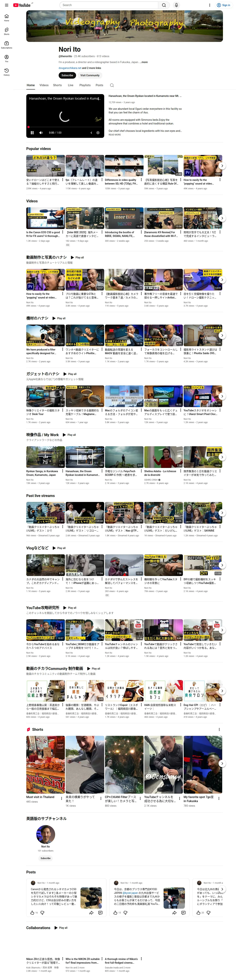Play all in Collaborations section

[x=61, y=927]
